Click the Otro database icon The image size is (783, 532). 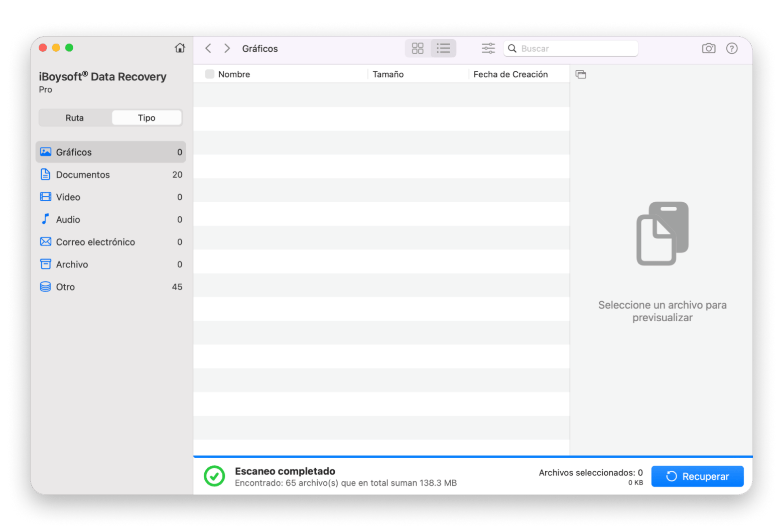click(x=45, y=287)
